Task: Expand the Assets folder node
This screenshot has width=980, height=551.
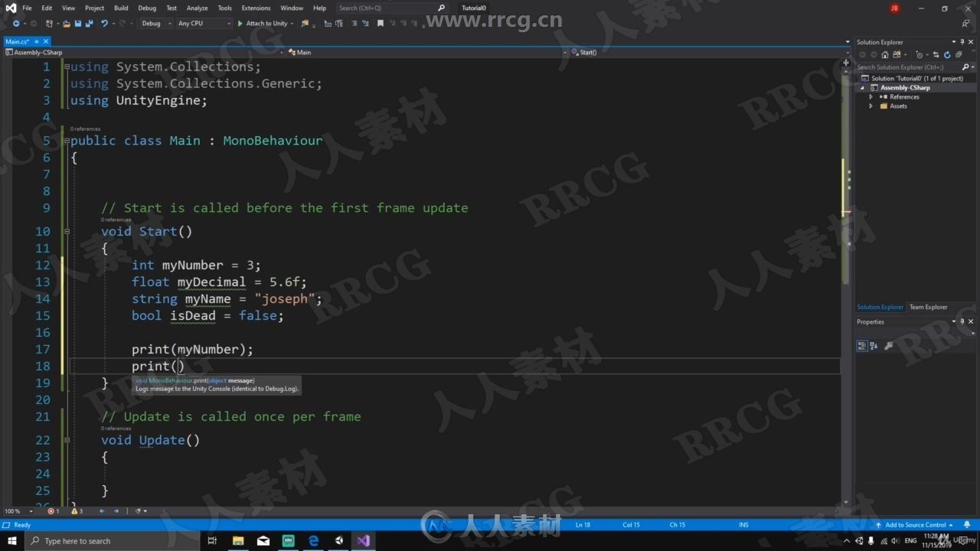Action: [x=871, y=106]
